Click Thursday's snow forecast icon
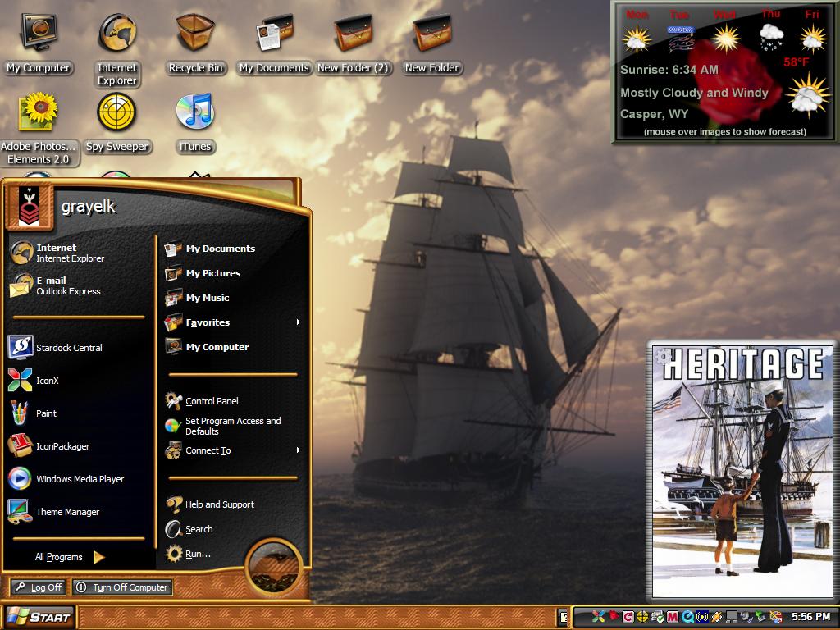The image size is (840, 630). coord(770,38)
